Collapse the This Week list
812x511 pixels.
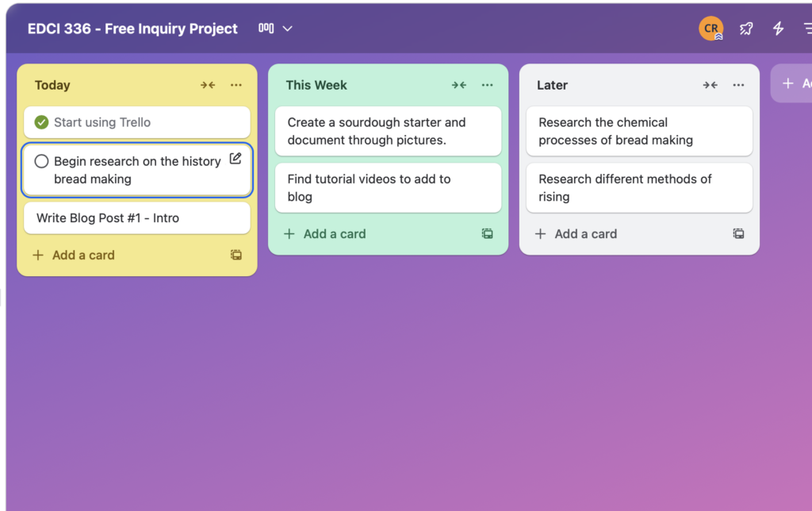pos(459,85)
